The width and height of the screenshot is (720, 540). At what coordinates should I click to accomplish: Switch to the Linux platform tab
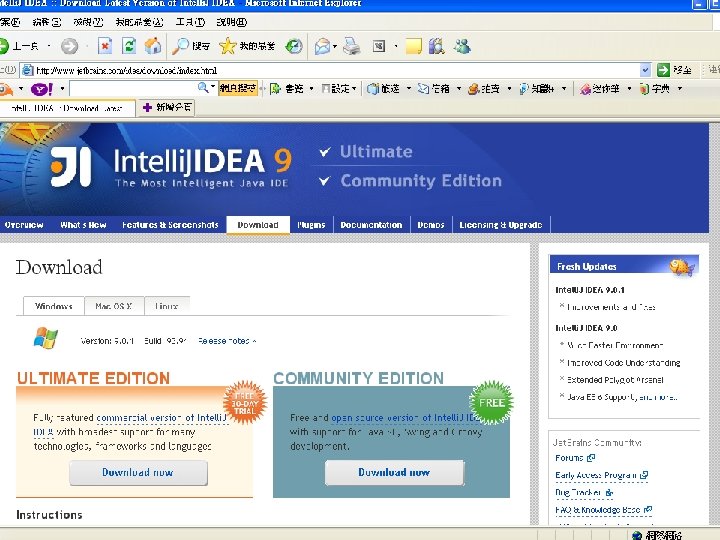(x=167, y=306)
